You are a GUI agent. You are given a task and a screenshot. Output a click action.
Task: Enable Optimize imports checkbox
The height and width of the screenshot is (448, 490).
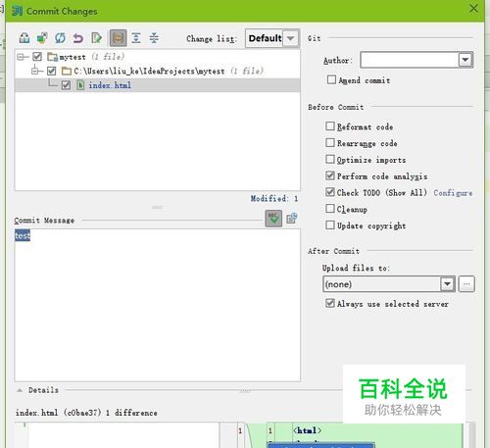click(330, 159)
